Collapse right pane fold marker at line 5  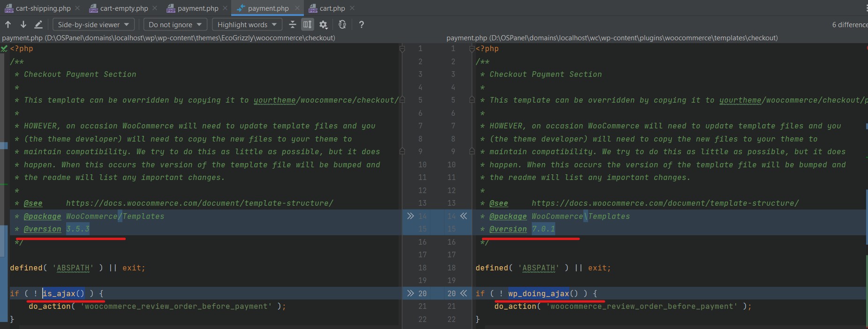coord(472,100)
